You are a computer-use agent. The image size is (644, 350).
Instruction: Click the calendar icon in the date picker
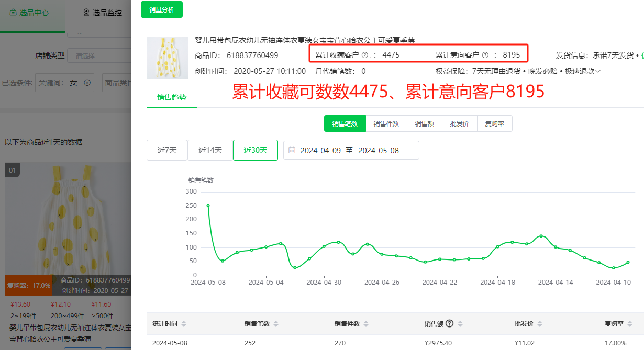pyautogui.click(x=292, y=150)
